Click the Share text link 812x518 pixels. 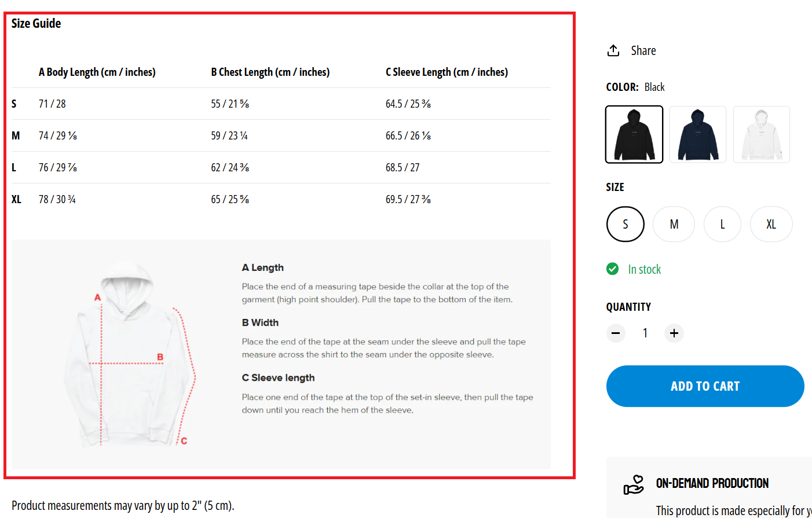643,51
